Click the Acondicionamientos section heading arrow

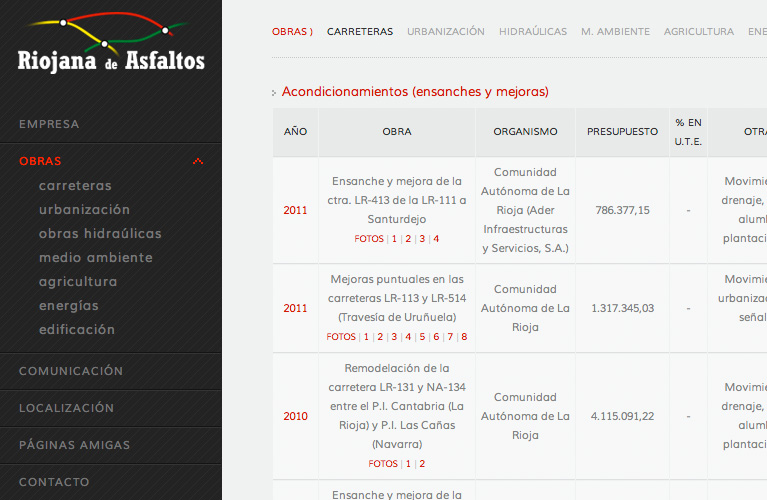[x=274, y=93]
